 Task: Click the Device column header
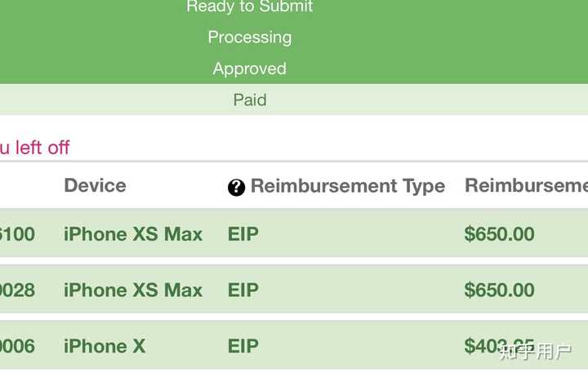tap(96, 185)
